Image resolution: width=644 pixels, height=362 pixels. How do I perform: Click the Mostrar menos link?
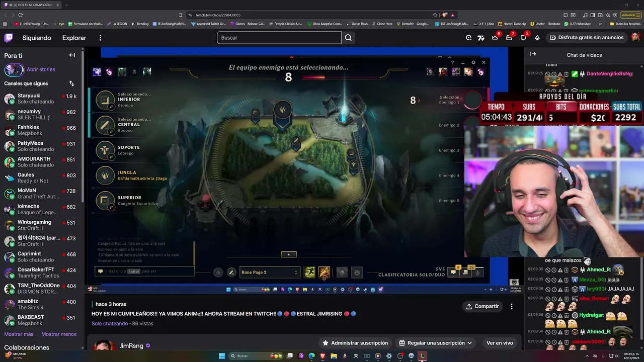59,334
